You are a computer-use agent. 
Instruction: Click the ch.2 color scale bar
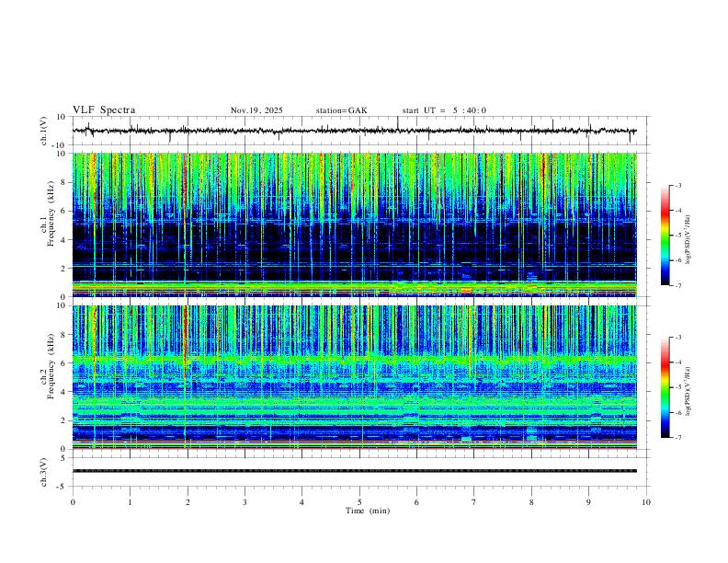coord(665,387)
